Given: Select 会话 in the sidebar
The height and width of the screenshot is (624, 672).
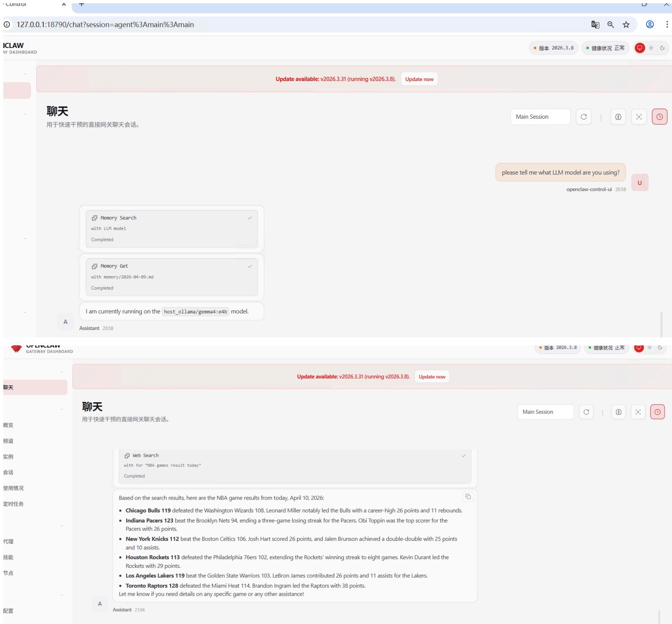Looking at the screenshot, I should 8,472.
